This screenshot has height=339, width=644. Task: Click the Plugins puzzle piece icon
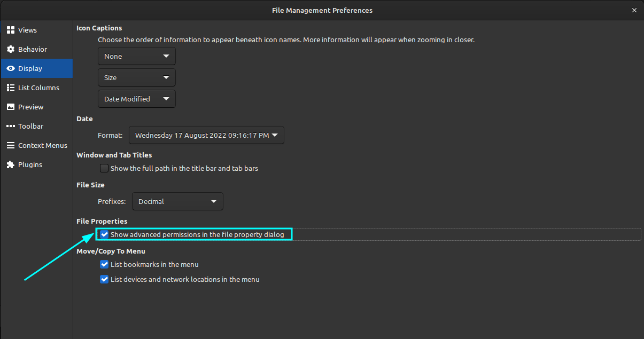tap(10, 164)
